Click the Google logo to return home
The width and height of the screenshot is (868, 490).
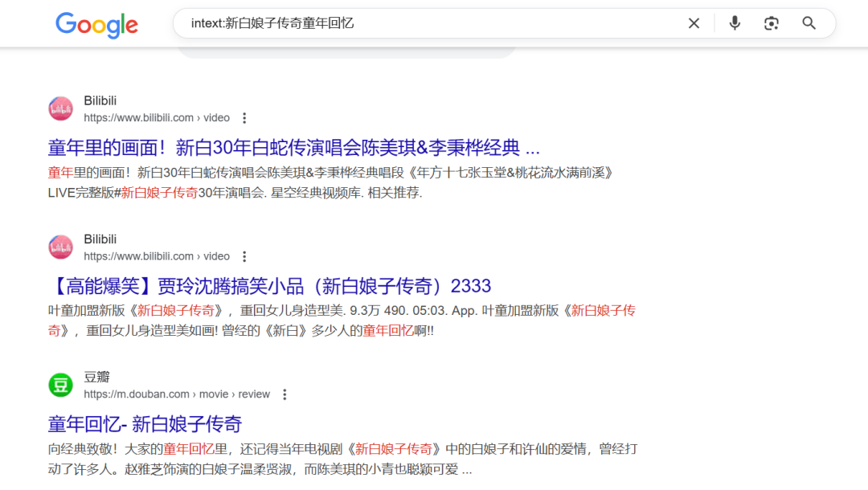(96, 25)
